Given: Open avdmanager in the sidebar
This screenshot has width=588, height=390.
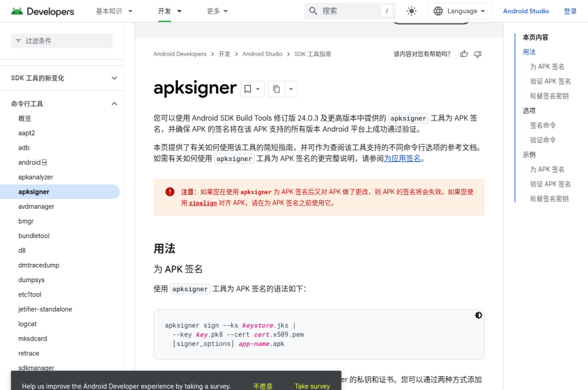Looking at the screenshot, I should [x=36, y=206].
